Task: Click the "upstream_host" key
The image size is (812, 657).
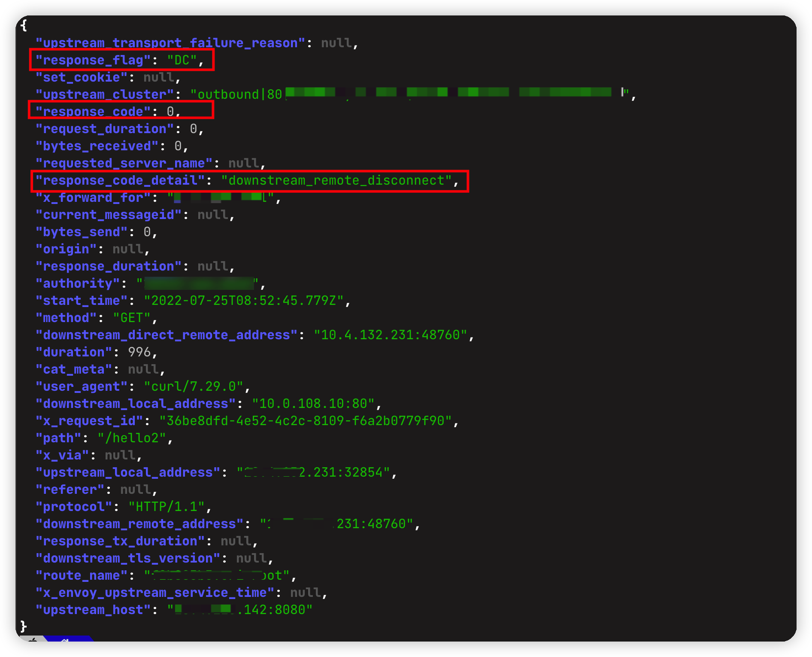Action: tap(93, 610)
